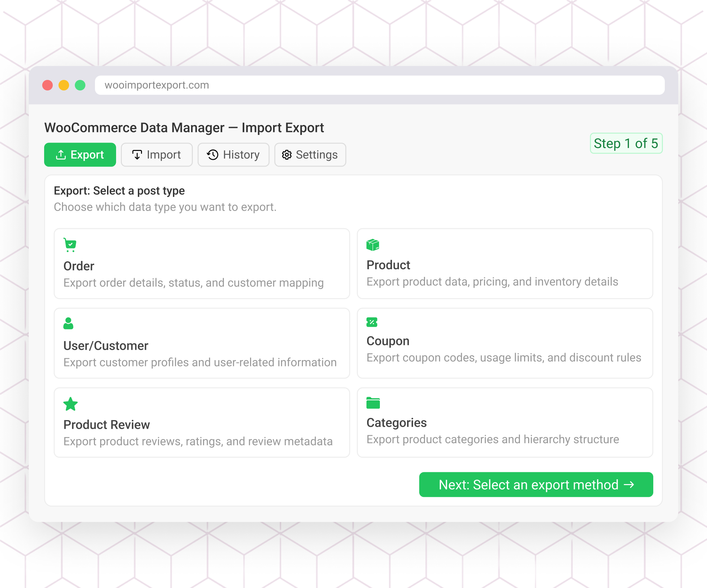Click the clock icon on History tab
Image resolution: width=707 pixels, height=588 pixels.
[x=212, y=155]
